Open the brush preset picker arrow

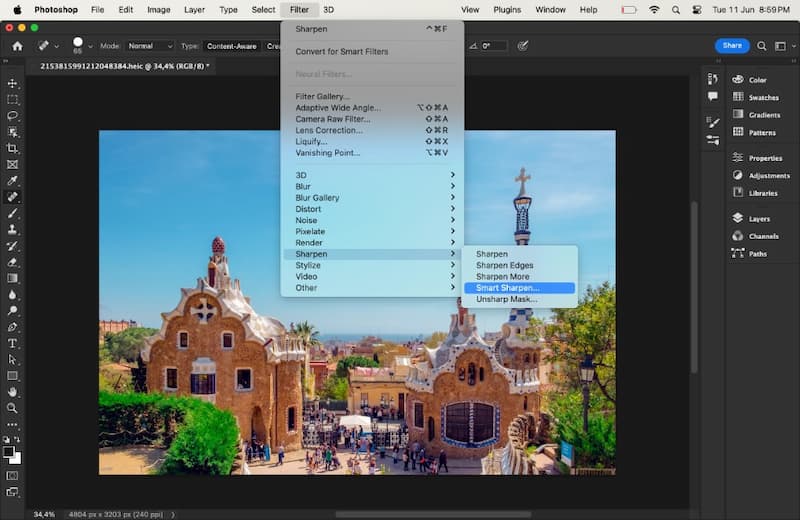point(90,46)
